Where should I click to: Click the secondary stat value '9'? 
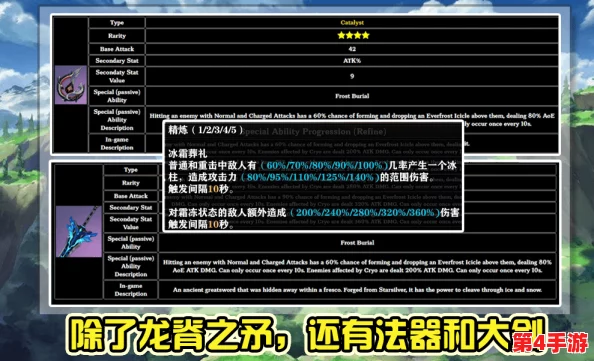point(352,77)
